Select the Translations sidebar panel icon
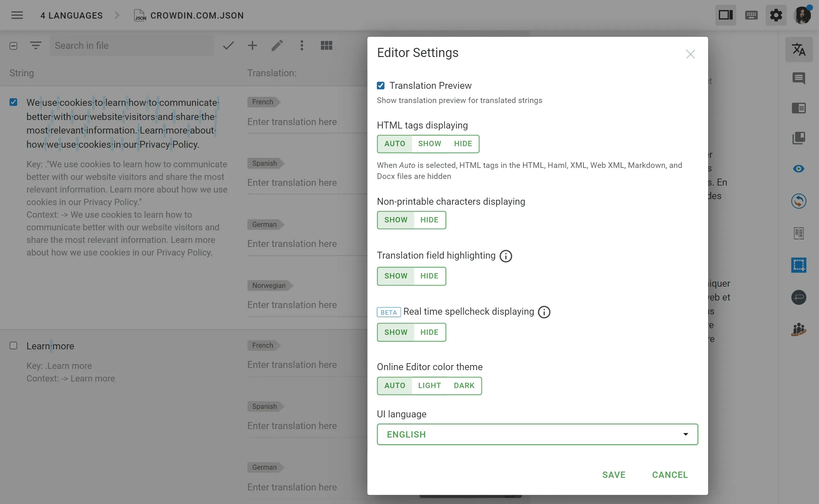 pos(799,49)
